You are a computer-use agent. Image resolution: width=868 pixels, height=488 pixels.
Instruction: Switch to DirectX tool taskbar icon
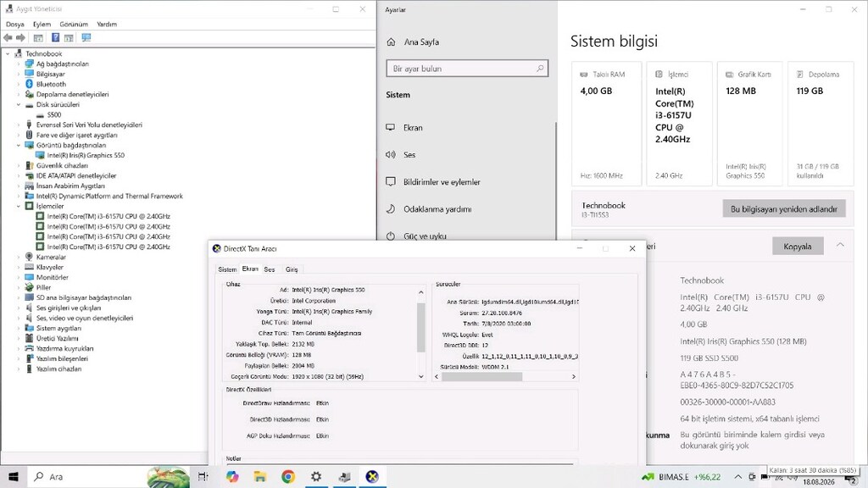373,476
